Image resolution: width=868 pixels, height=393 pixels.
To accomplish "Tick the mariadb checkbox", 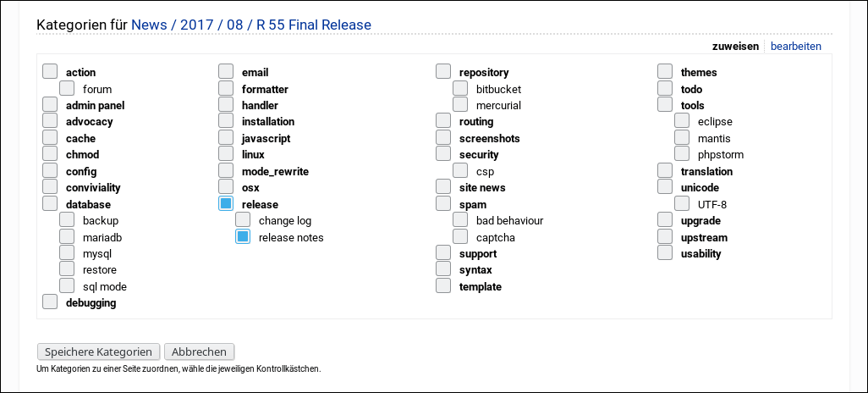I will (x=67, y=237).
